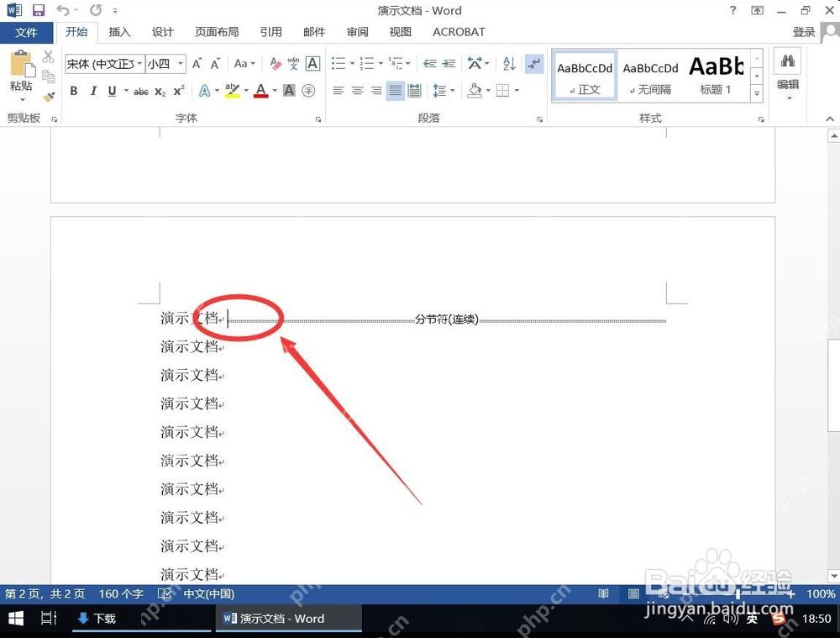Toggle Character Shading button

pos(289,91)
